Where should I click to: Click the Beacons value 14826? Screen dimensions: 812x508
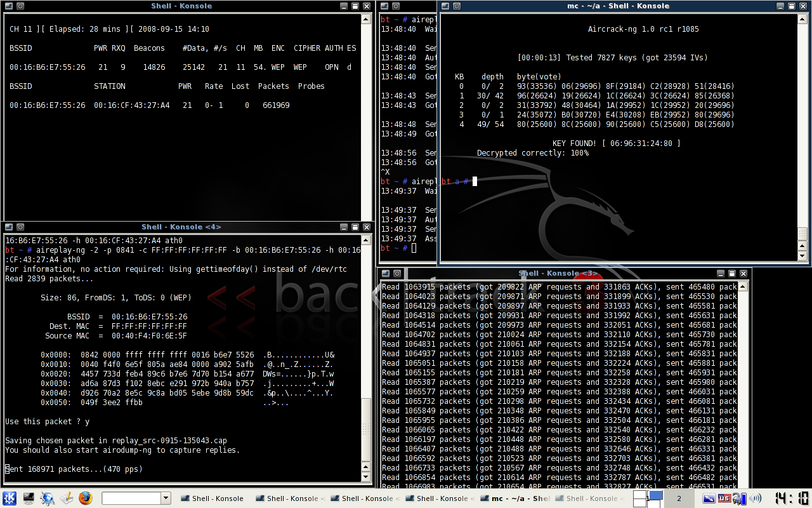pos(154,67)
